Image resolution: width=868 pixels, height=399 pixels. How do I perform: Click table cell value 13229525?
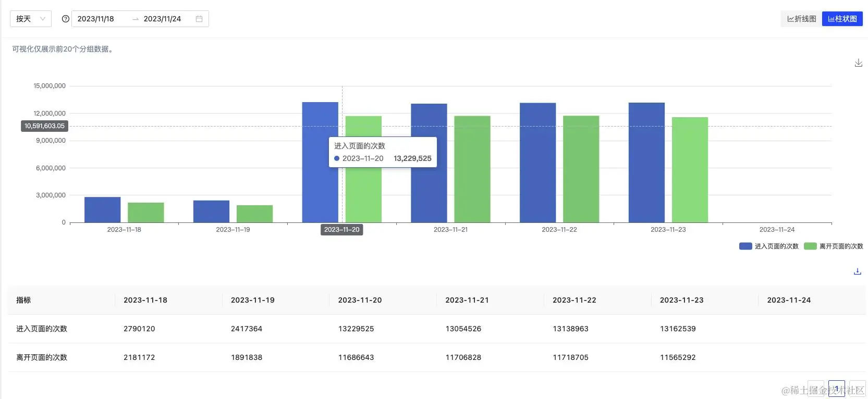tap(356, 329)
